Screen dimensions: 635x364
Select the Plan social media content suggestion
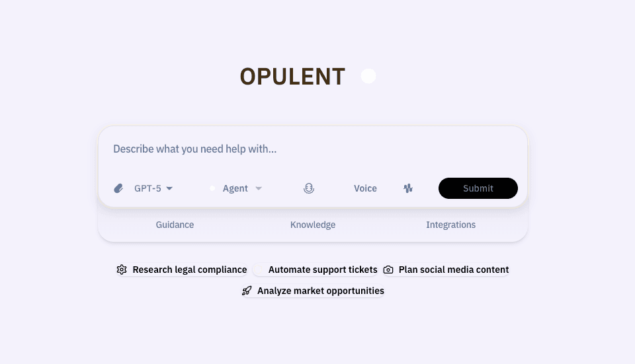(x=453, y=270)
